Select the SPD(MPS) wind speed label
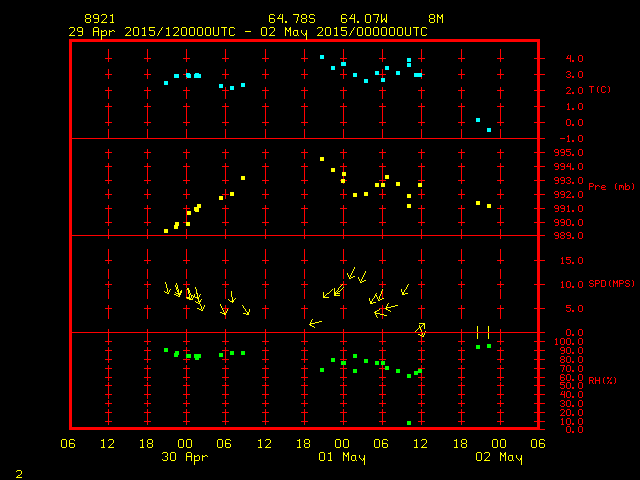 (x=611, y=284)
